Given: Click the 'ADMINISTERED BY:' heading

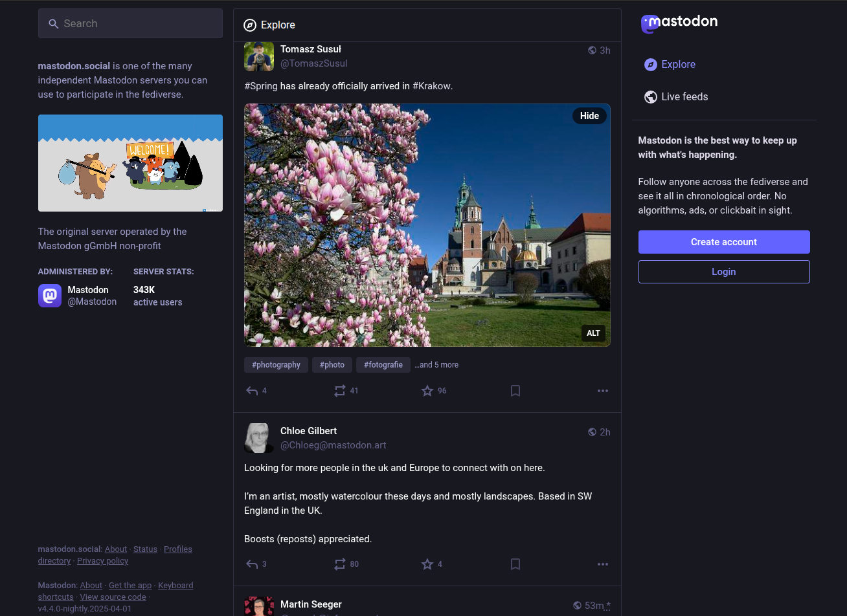Looking at the screenshot, I should click(75, 272).
